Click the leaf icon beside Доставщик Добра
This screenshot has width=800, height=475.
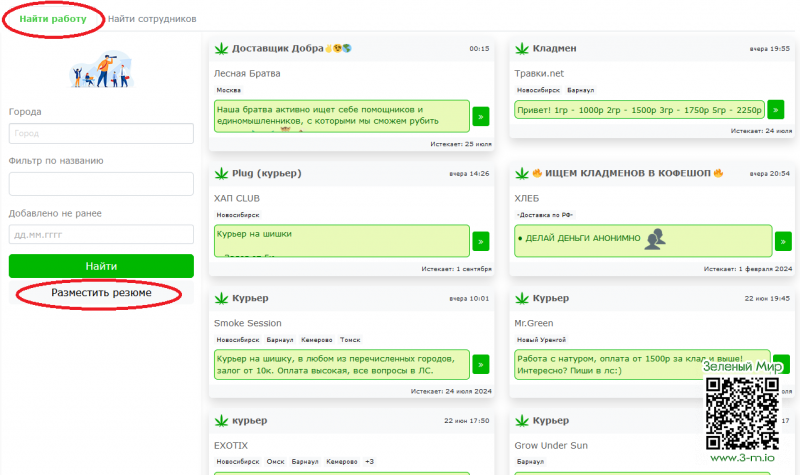[x=221, y=48]
